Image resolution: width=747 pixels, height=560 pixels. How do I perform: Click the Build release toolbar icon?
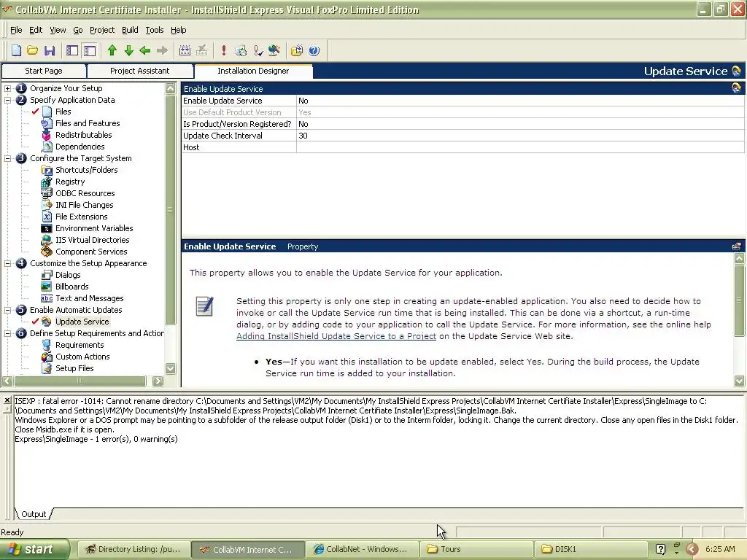point(185,50)
